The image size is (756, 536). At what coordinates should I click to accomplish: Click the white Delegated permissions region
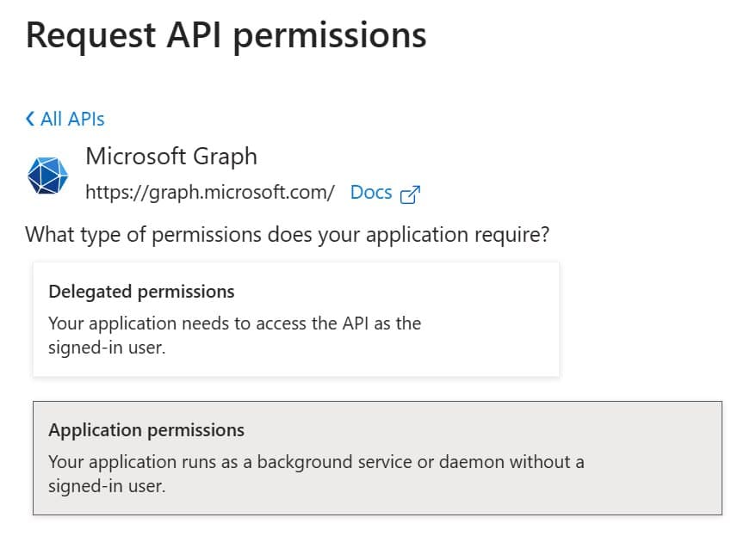click(x=295, y=318)
